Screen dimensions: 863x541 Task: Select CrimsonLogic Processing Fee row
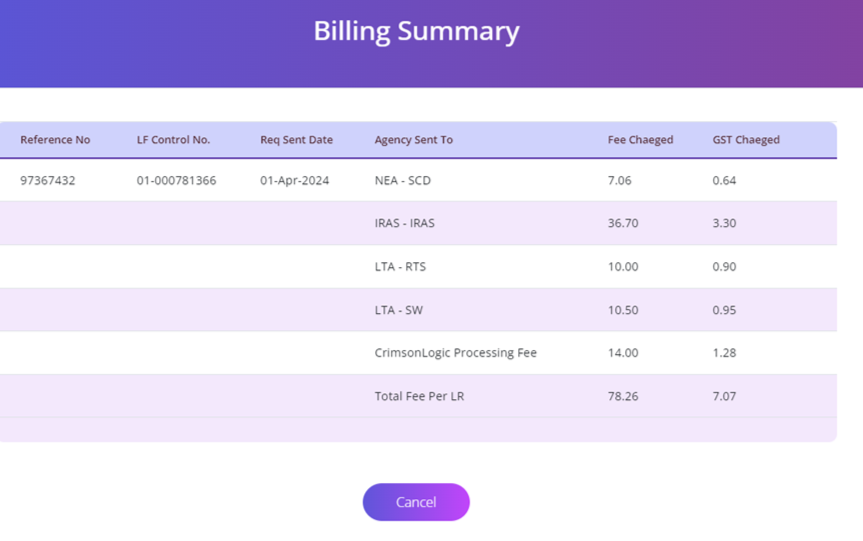pos(455,353)
